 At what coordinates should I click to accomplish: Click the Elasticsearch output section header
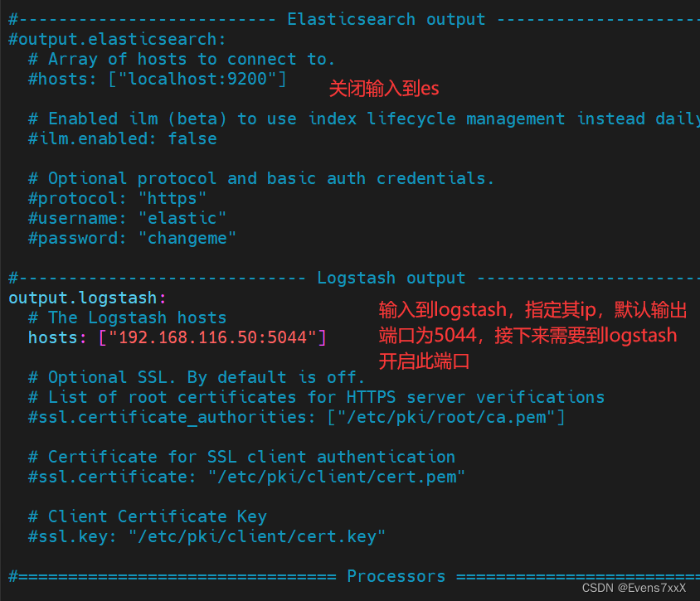386,19
